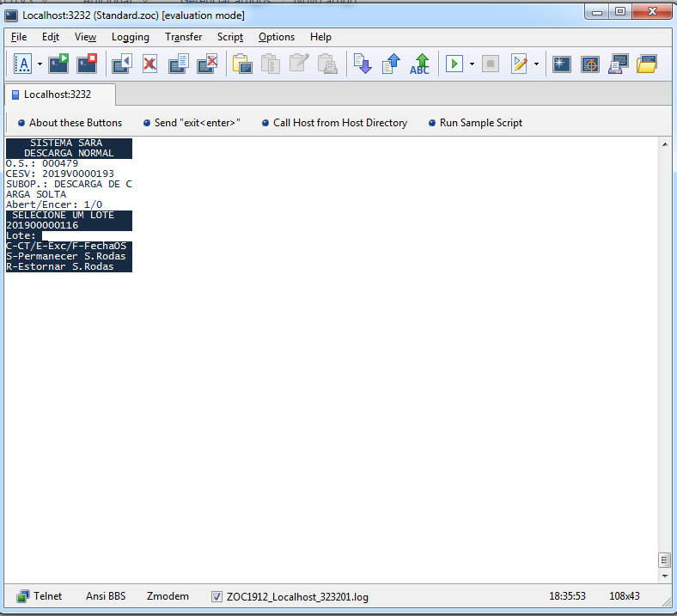Image resolution: width=677 pixels, height=616 pixels.
Task: Click the lot number 201900000116
Action: pyautogui.click(x=42, y=225)
